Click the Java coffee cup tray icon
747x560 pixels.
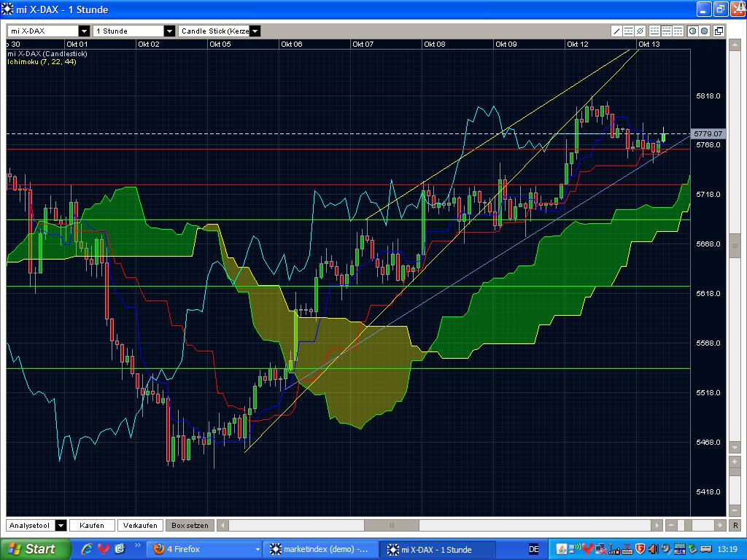[562, 549]
